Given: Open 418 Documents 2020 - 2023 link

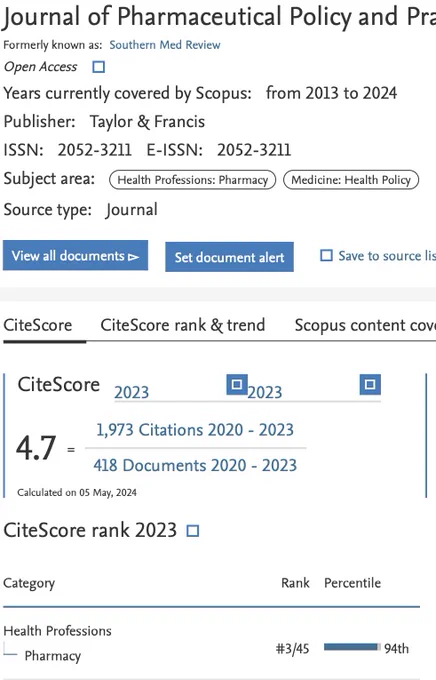Looking at the screenshot, I should (195, 465).
